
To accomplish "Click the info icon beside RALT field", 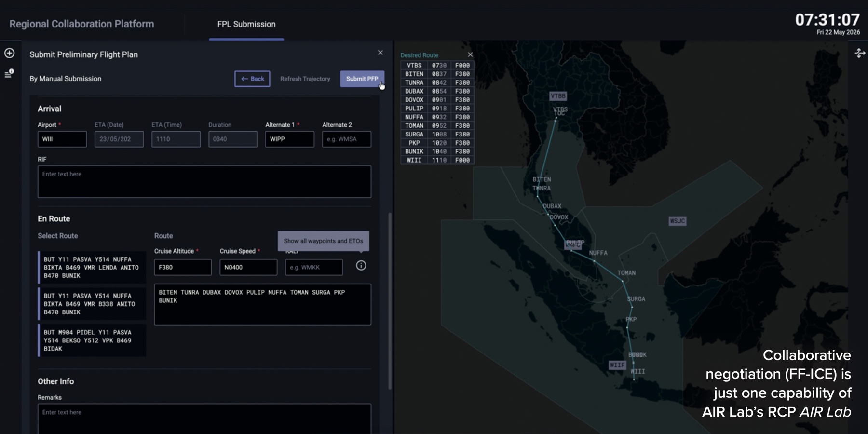I will point(361,266).
